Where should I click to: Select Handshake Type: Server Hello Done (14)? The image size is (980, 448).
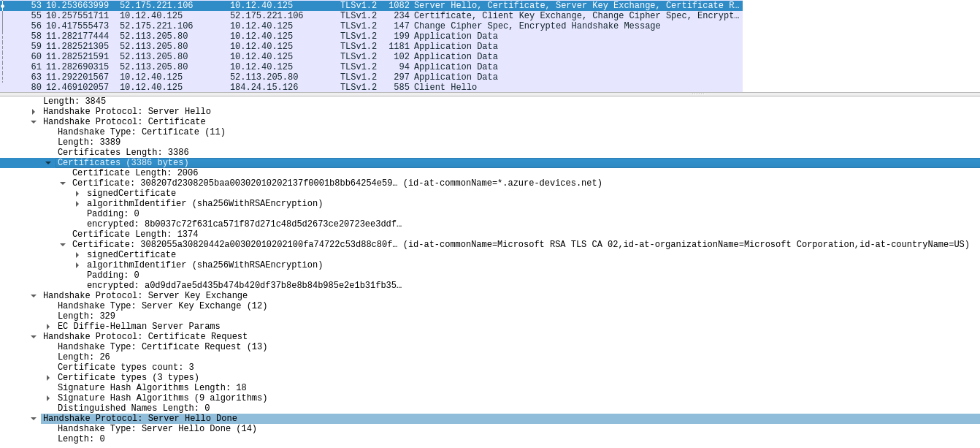[x=157, y=429]
